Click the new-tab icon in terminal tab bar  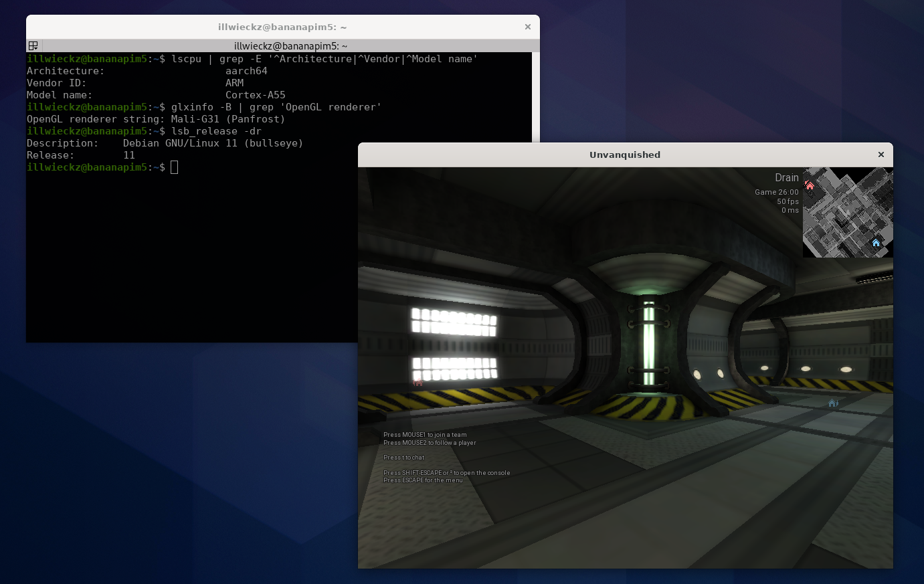[x=33, y=45]
